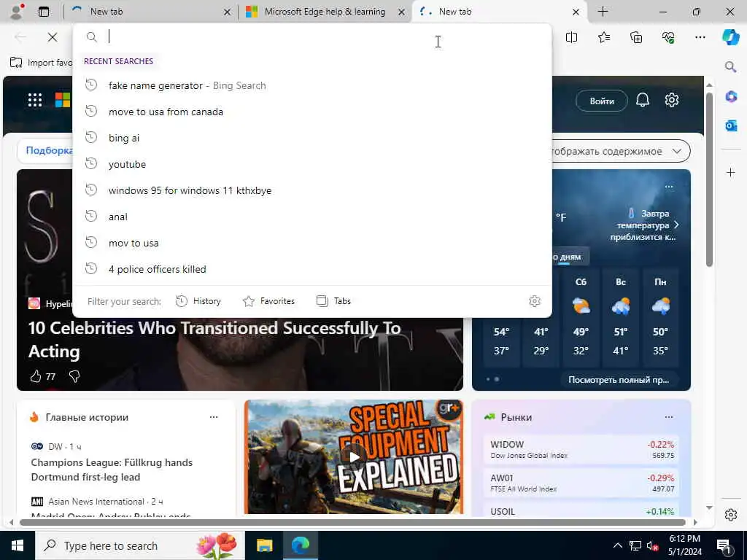Dislike the Celebrities article thumbs down

click(74, 377)
